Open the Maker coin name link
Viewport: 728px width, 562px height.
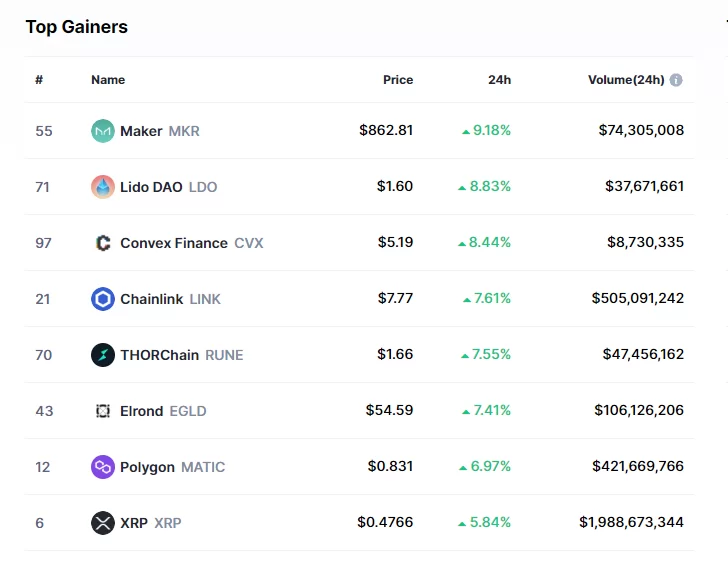coord(141,131)
